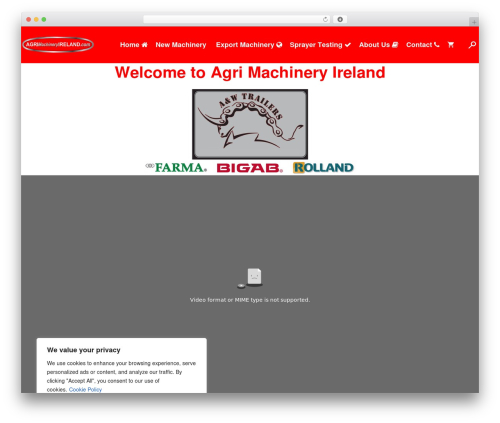
Task: Open About Us menu item
Action: (x=378, y=45)
